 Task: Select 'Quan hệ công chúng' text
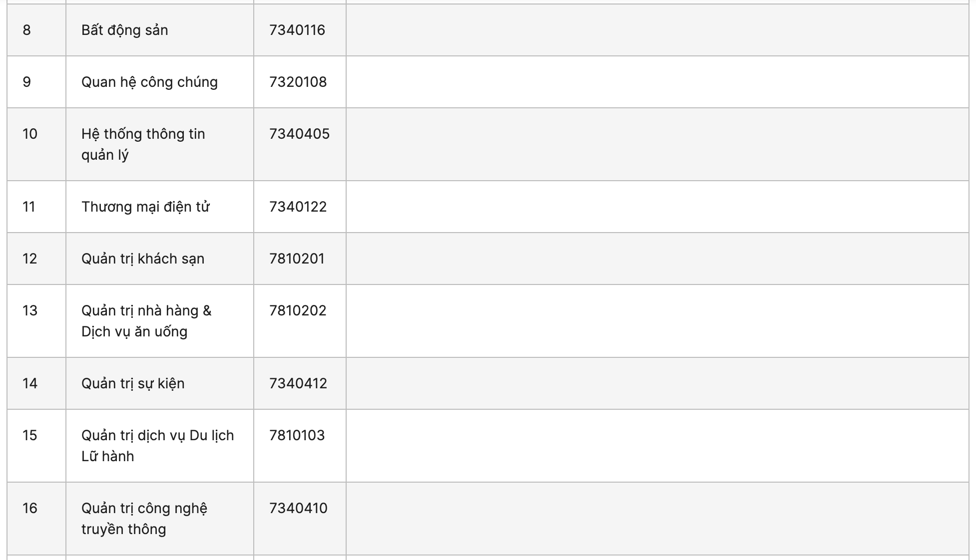pos(149,82)
